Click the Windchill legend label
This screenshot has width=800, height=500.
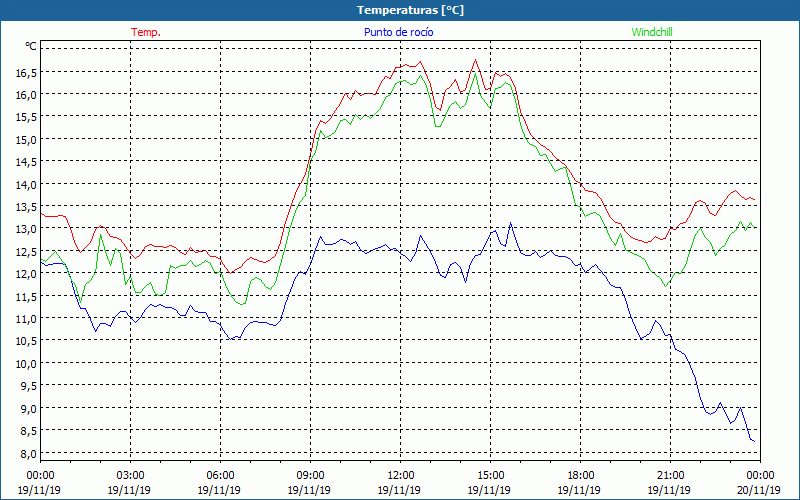click(652, 32)
